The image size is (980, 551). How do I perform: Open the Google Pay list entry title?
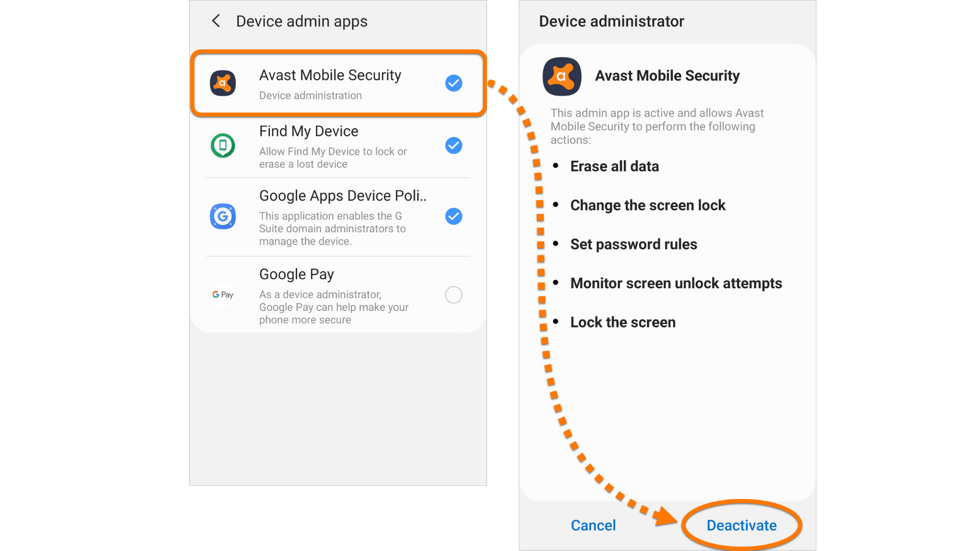297,274
